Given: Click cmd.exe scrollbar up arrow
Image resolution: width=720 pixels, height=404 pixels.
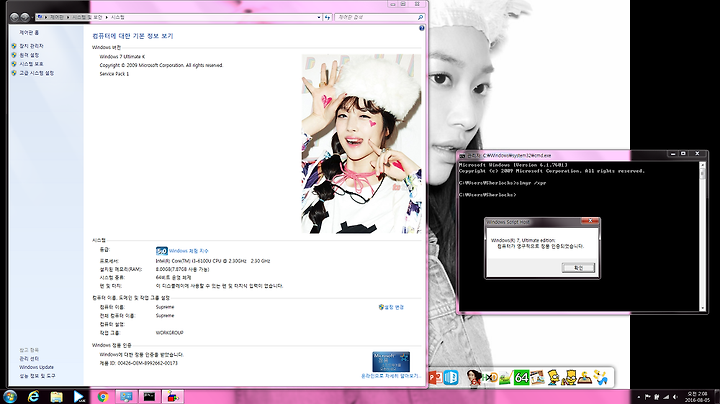Looking at the screenshot, I should (702, 166).
